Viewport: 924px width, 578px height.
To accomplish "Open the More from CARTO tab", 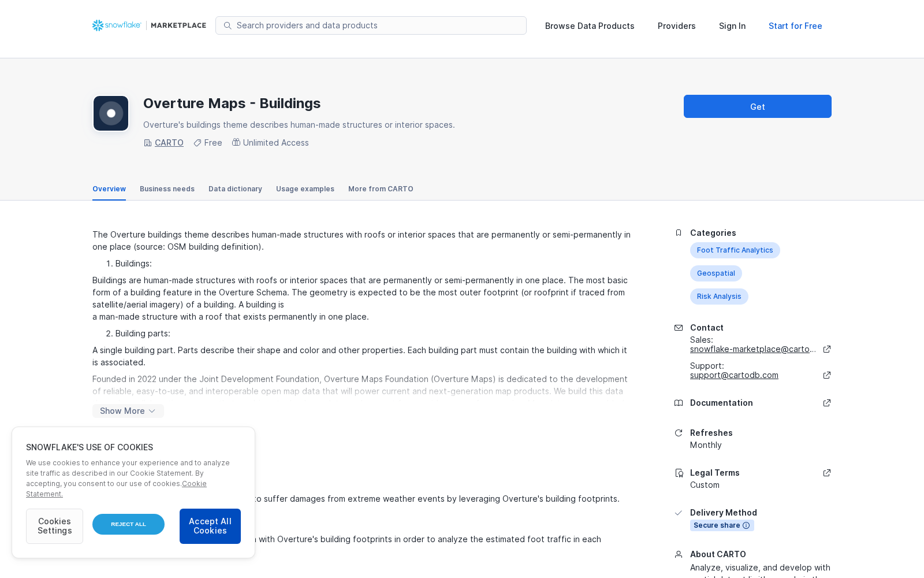I will pyautogui.click(x=381, y=189).
